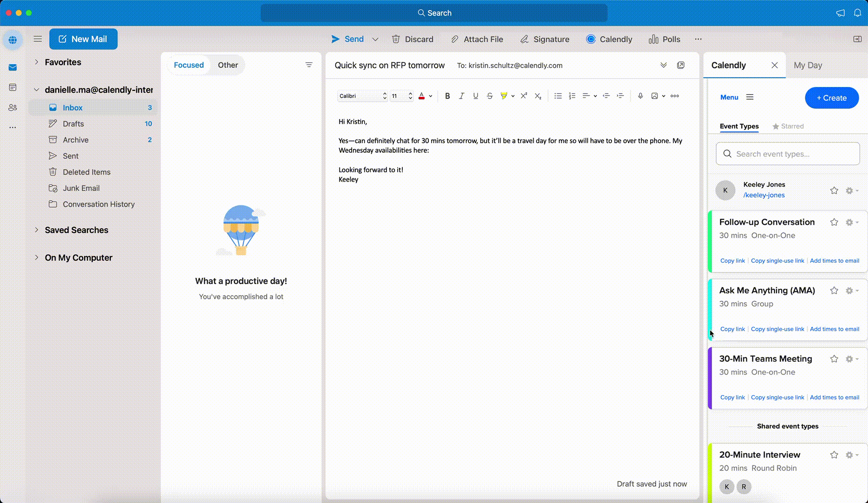Viewport: 868px width, 503px height.
Task: Select the Focused inbox tab
Action: (x=189, y=65)
